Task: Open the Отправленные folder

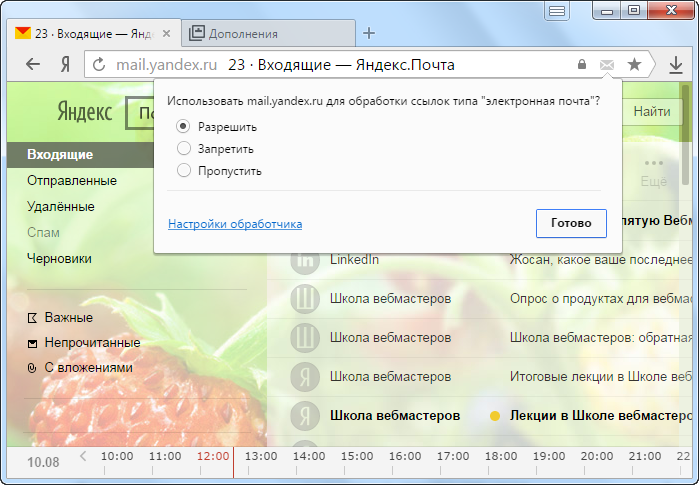Action: pyautogui.click(x=72, y=181)
